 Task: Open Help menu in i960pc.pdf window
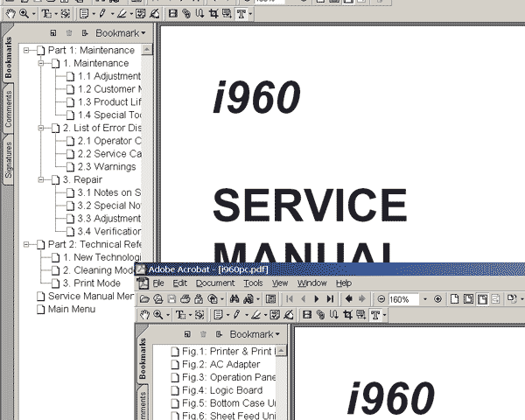click(x=344, y=283)
